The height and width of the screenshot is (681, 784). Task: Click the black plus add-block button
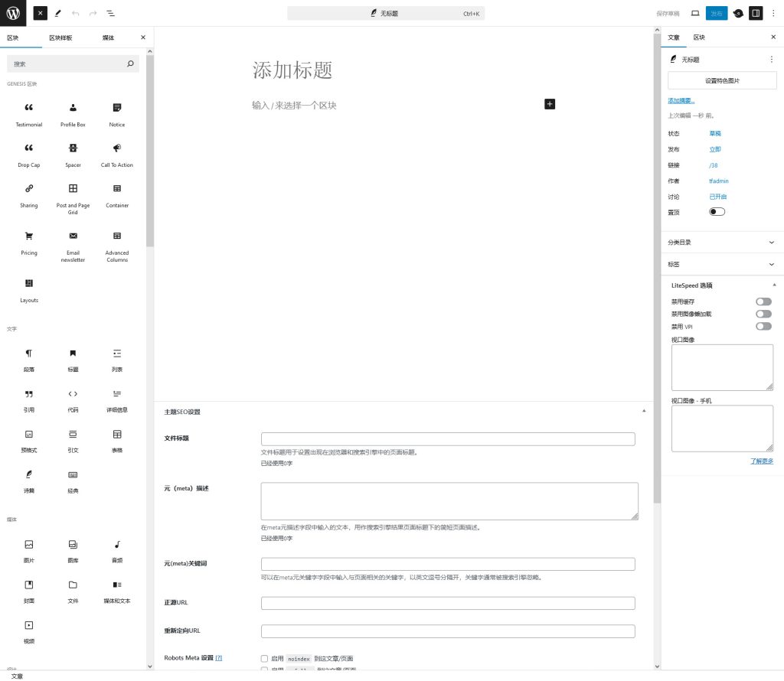click(550, 104)
